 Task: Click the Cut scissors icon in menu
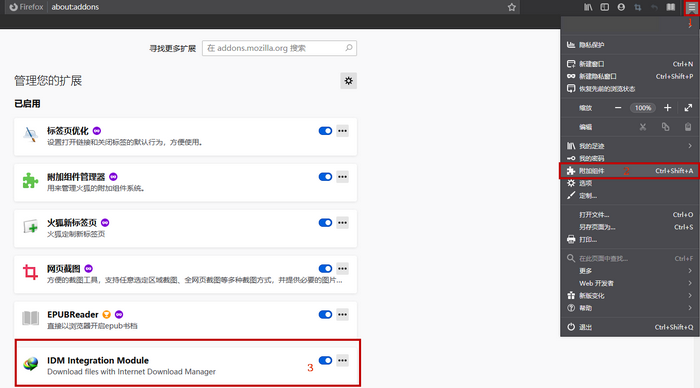(x=643, y=127)
